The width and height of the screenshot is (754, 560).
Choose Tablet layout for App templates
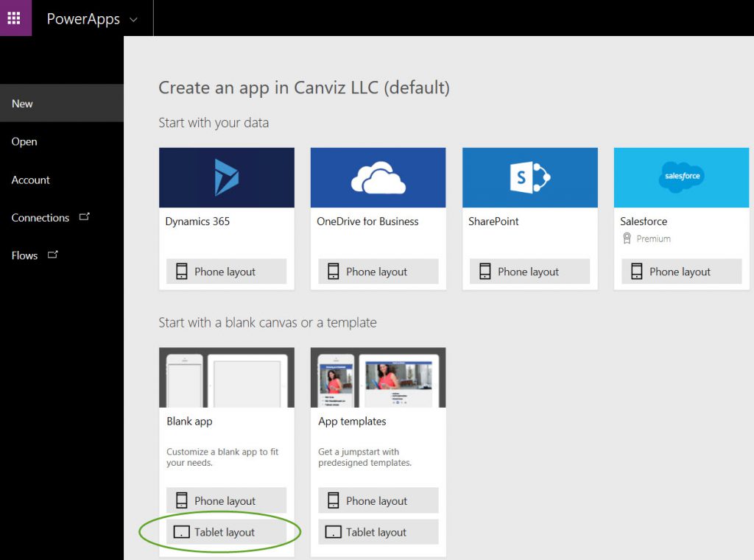pyautogui.click(x=378, y=532)
